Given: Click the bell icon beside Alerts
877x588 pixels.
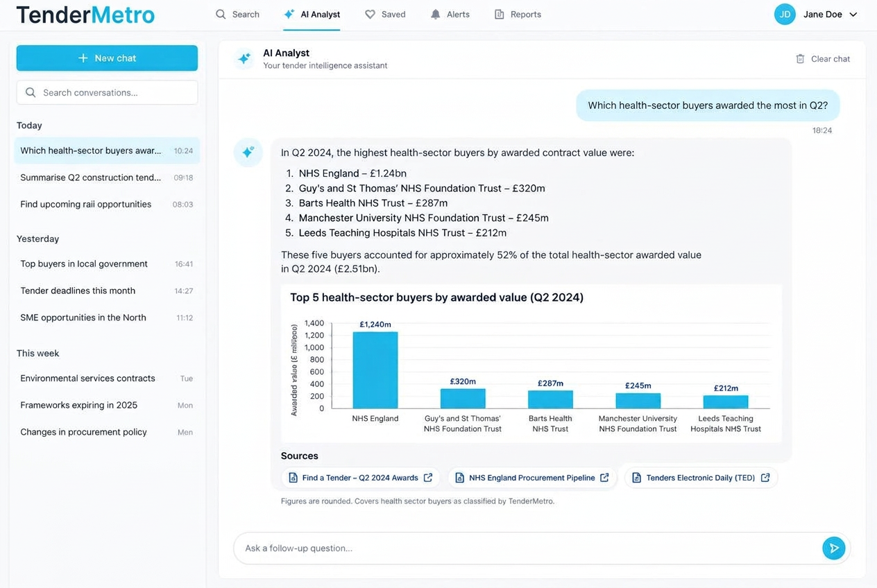Looking at the screenshot, I should [x=435, y=14].
